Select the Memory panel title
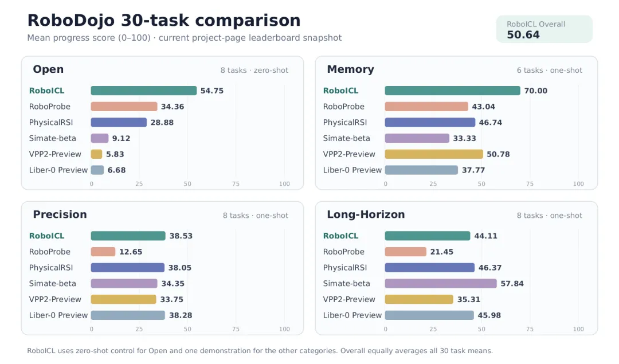Screen dimensions: 619x364 pyautogui.click(x=351, y=69)
